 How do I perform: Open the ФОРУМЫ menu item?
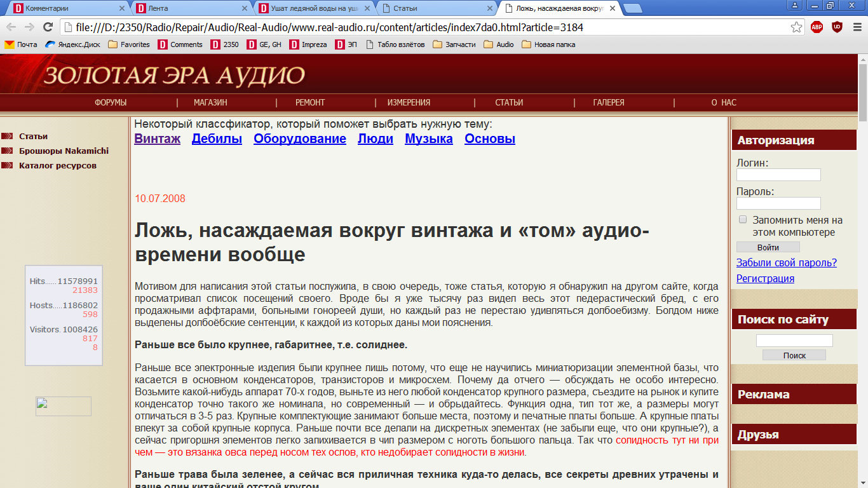(111, 102)
